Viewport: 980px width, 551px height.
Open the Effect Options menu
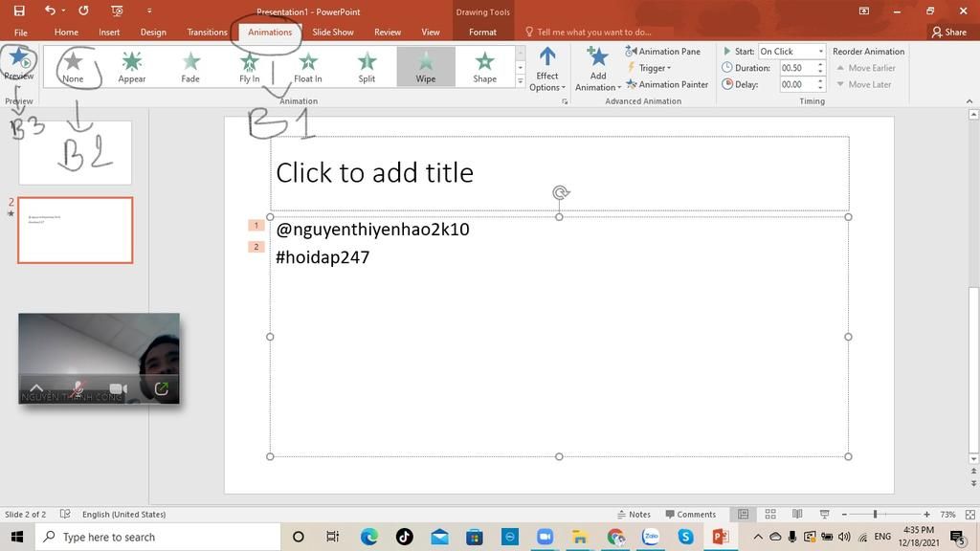click(546, 69)
